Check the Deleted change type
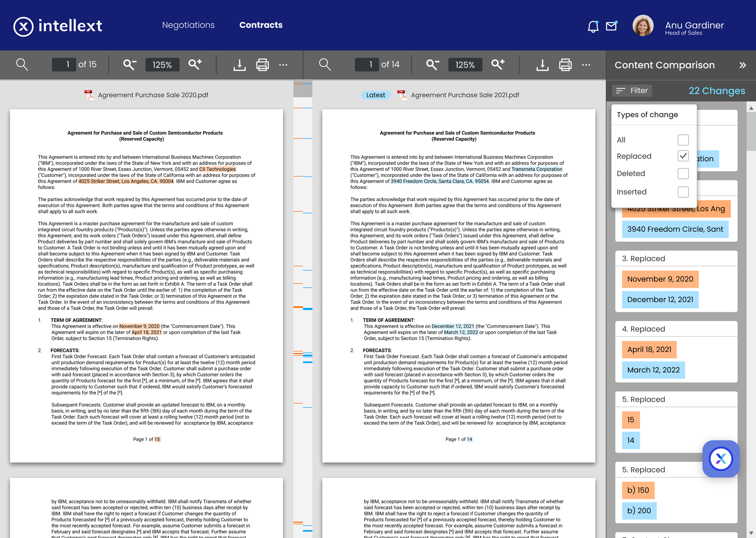 tap(683, 174)
